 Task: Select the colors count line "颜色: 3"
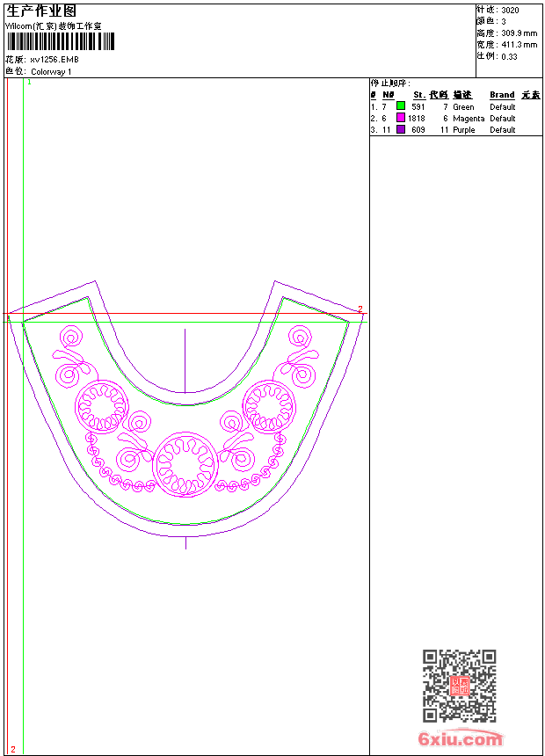(x=491, y=22)
